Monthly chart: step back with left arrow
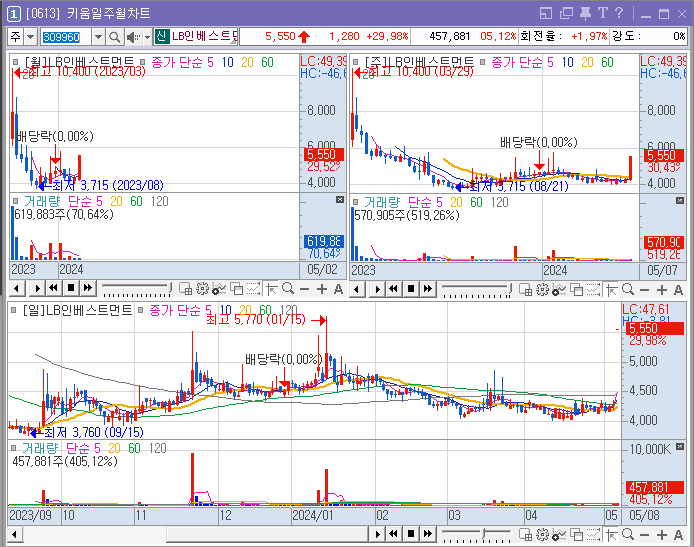 [17, 289]
